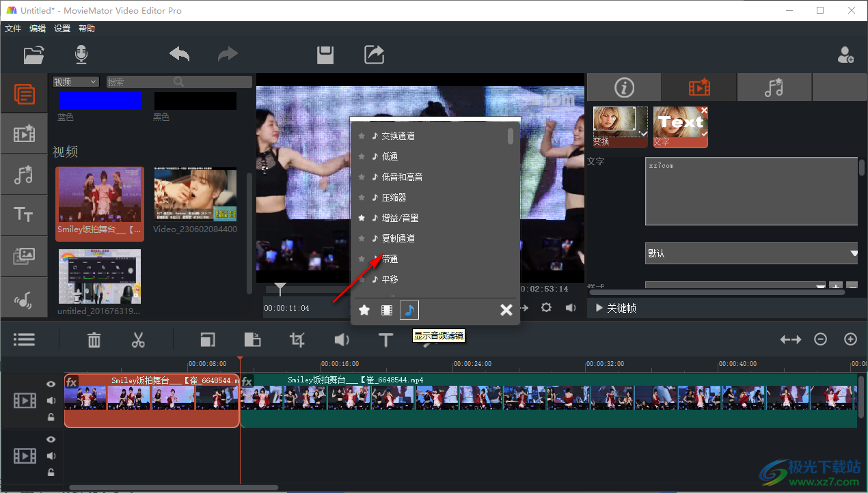Remove the 文字 filter with its red X
Image resolution: width=868 pixels, height=493 pixels.
point(704,110)
